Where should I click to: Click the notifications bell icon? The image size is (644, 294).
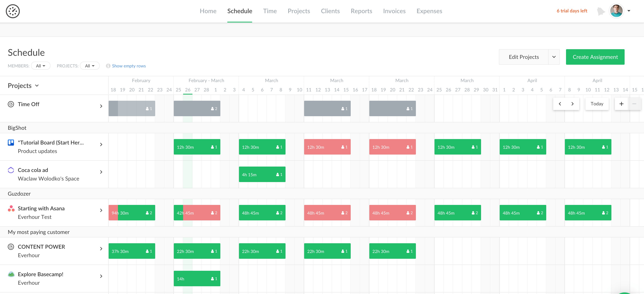click(x=601, y=11)
